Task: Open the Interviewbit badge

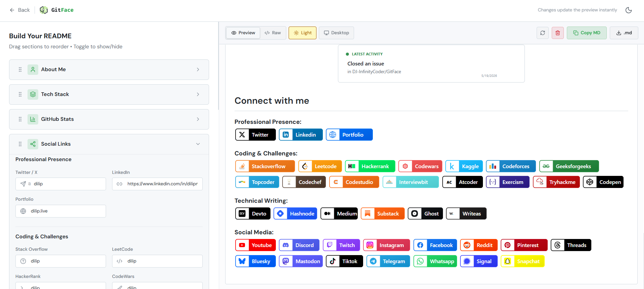Action: (411, 182)
